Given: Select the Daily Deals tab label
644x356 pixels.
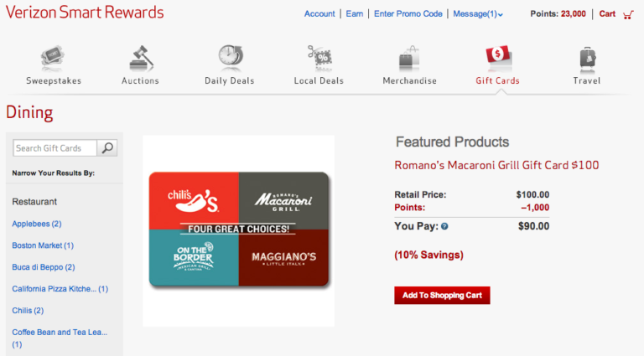Looking at the screenshot, I should 230,80.
